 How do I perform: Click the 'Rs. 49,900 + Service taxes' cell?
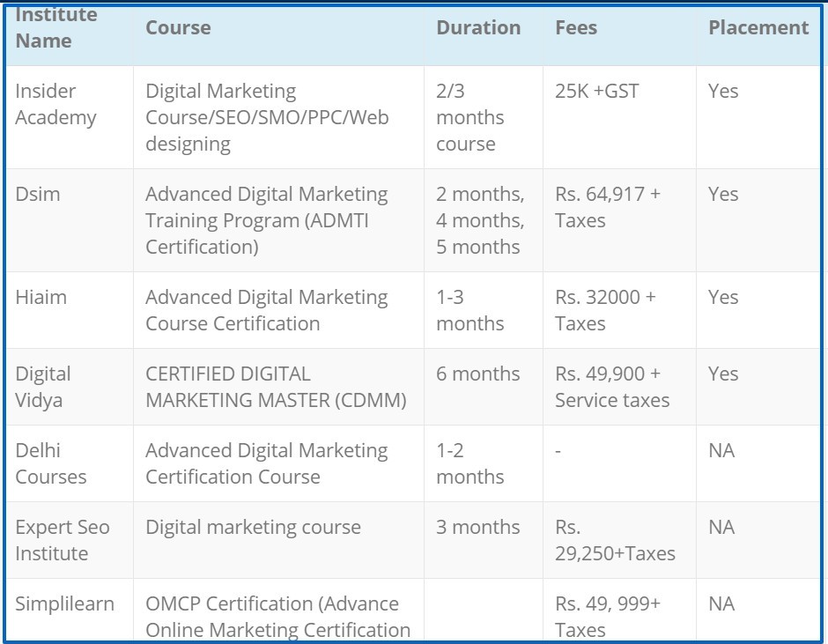[x=619, y=387]
